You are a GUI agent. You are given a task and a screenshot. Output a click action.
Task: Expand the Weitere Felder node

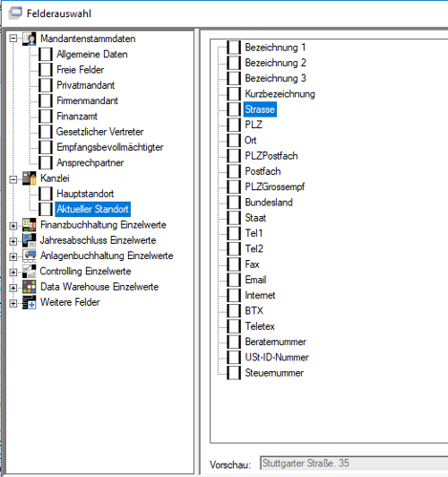pyautogui.click(x=13, y=303)
